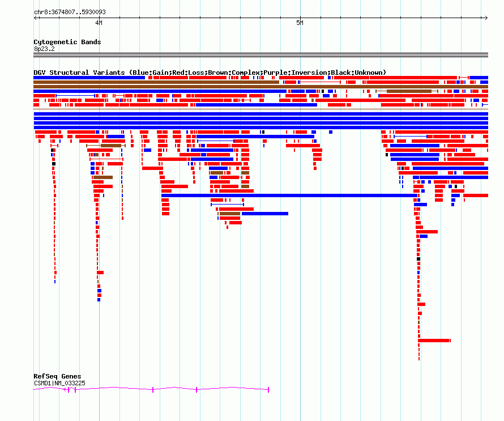This screenshot has width=504, height=421.
Task: Select the gray 8p23.2 cytogenetic band bar
Action: (x=260, y=55)
